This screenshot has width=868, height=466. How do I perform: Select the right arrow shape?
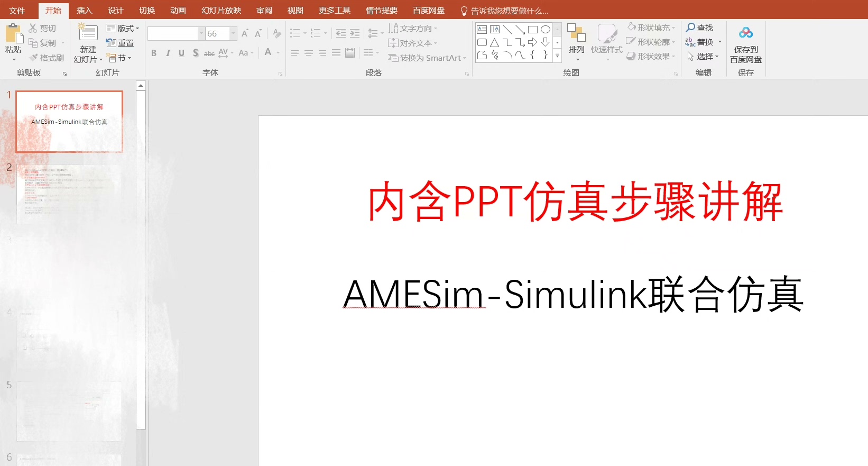tap(533, 42)
